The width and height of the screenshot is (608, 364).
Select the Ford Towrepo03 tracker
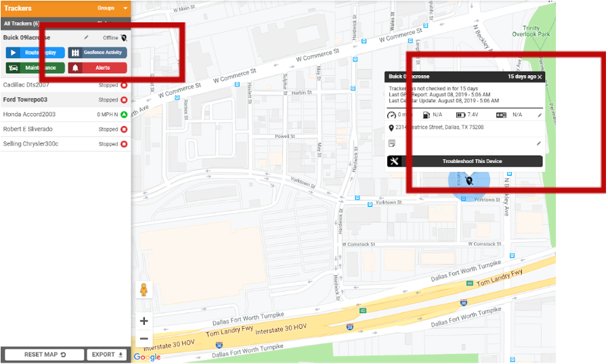tap(66, 99)
